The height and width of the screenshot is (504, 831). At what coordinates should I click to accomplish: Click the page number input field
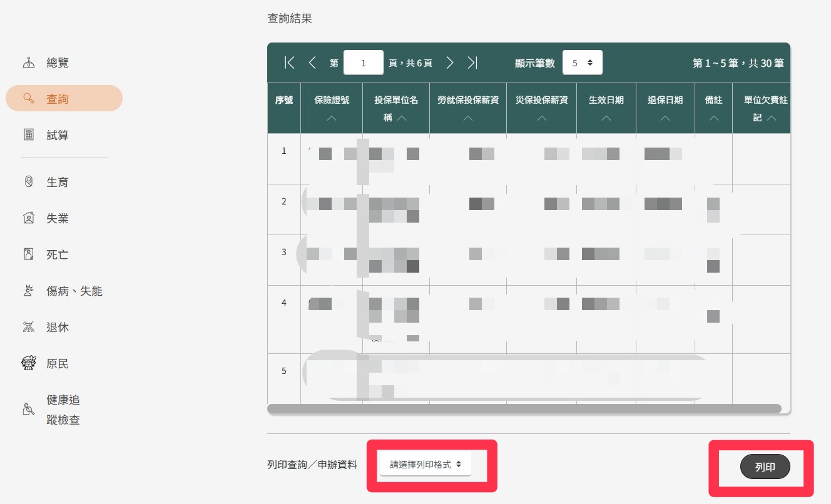[364, 63]
